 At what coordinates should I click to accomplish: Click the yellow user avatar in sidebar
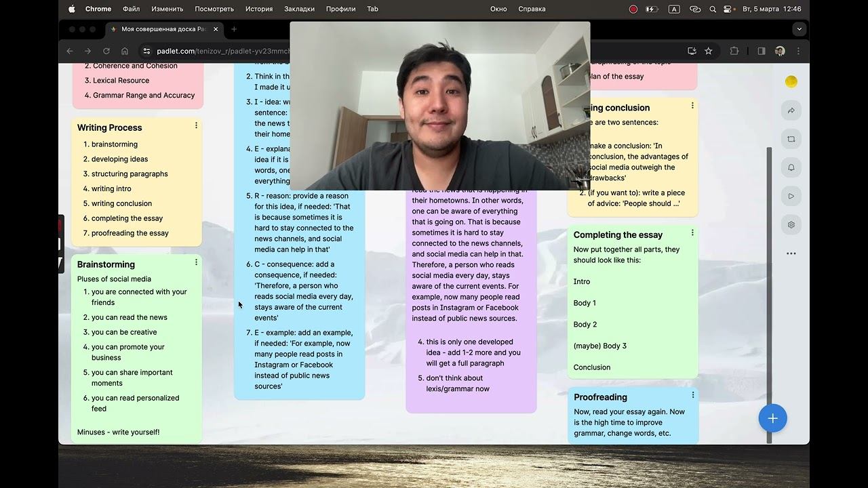[791, 81]
